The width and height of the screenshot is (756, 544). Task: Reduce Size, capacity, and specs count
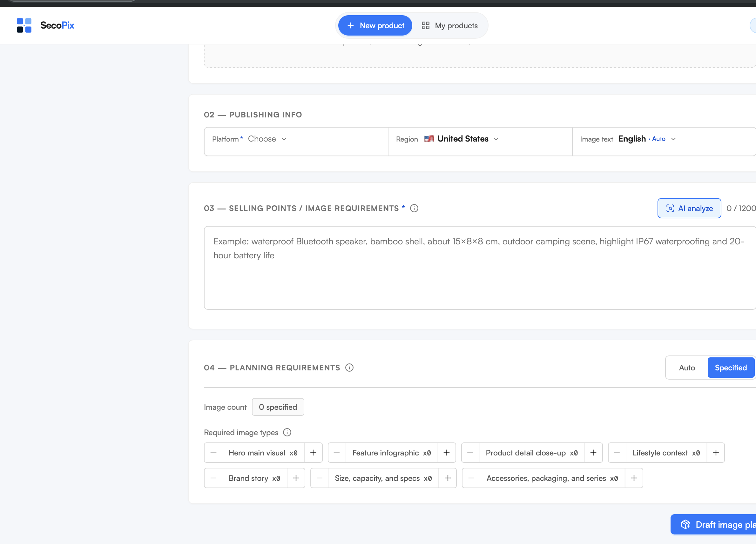[319, 478]
